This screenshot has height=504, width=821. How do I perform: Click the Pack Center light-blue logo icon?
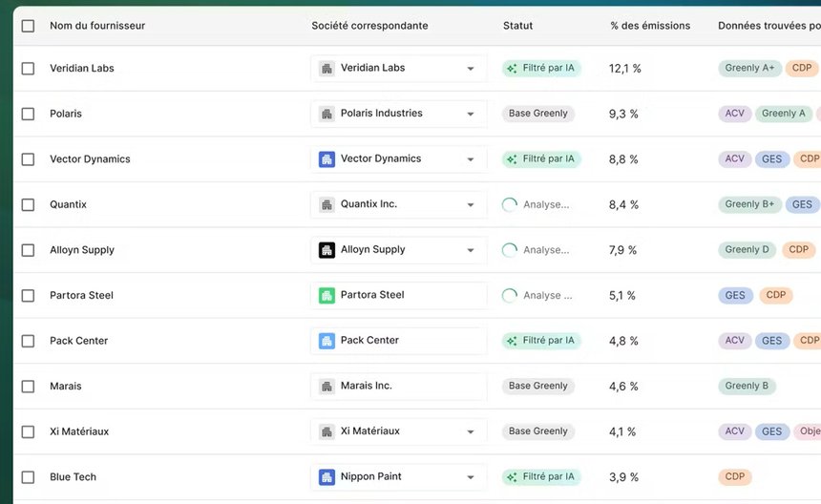pos(326,341)
